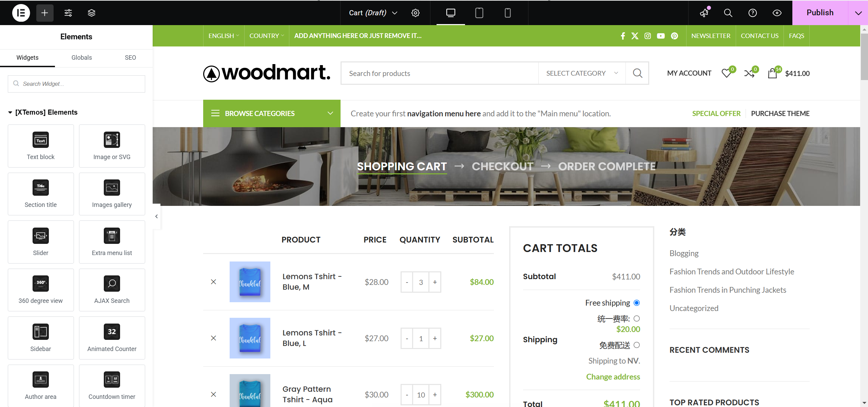Viewport: 868px width, 407px height.
Task: Open WoodMart's Instagram social icon
Action: point(647,36)
